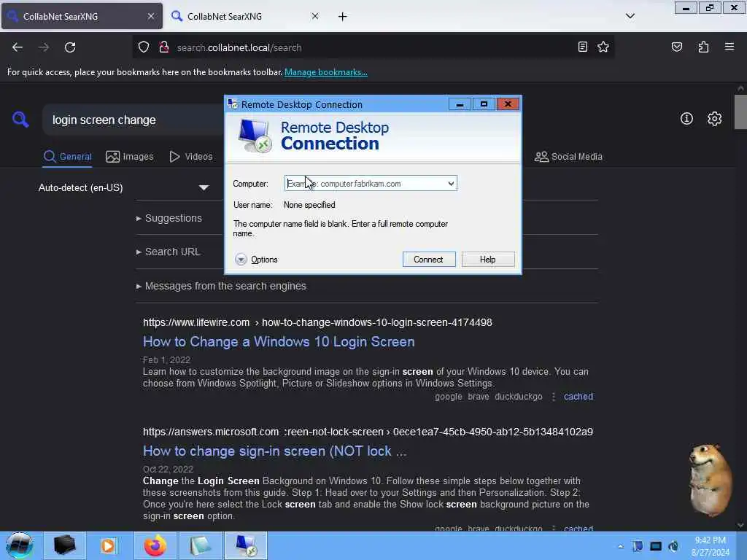Click the volume tray icon

tap(673, 546)
